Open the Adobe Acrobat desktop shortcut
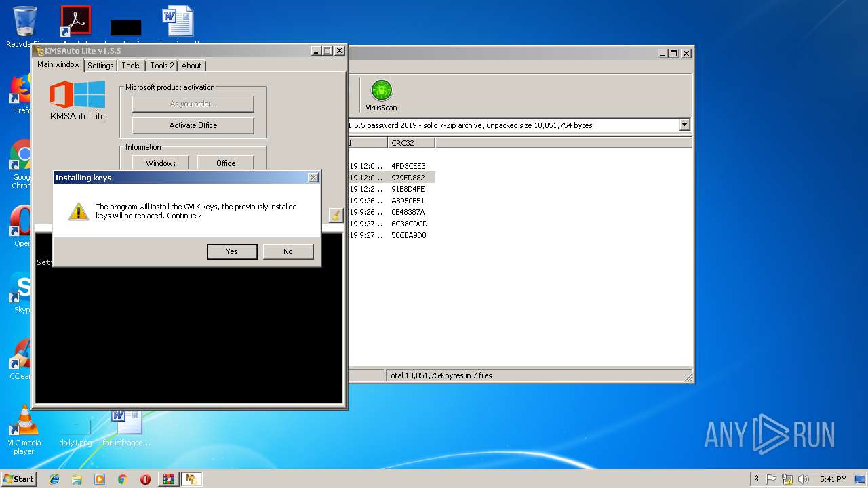This screenshot has height=488, width=868. pos(75,21)
